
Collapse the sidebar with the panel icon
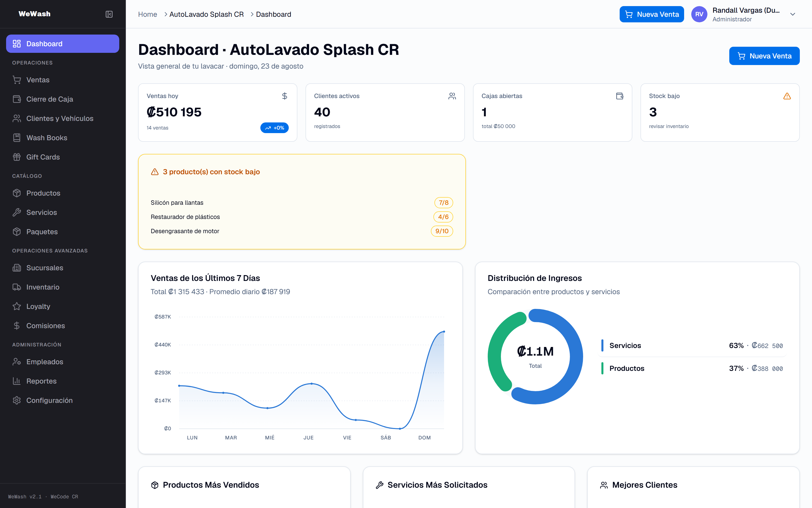109,14
